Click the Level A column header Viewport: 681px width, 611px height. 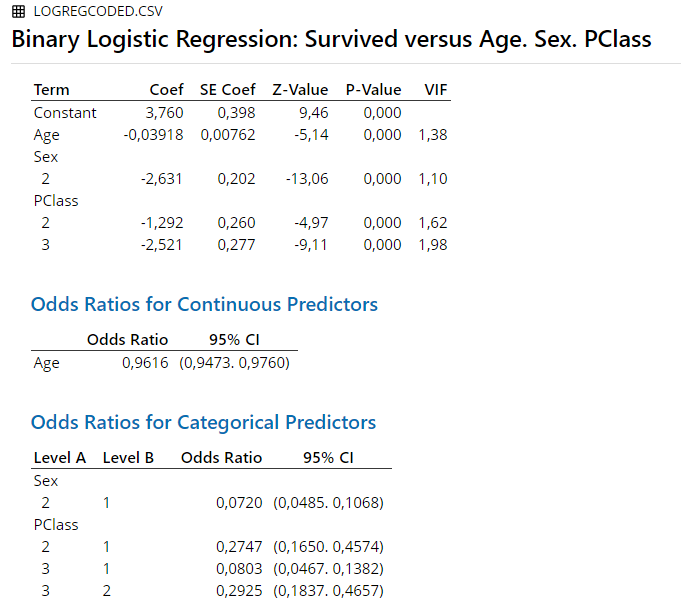60,458
